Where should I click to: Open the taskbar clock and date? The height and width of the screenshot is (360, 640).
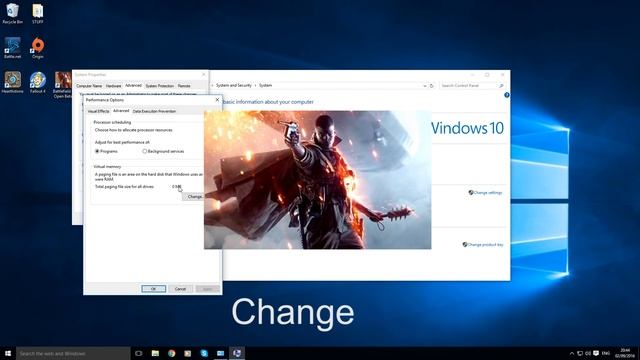625,353
